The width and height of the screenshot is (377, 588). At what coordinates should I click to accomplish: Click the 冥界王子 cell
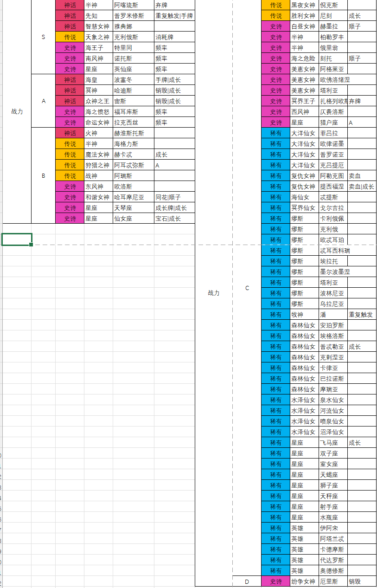tap(304, 101)
